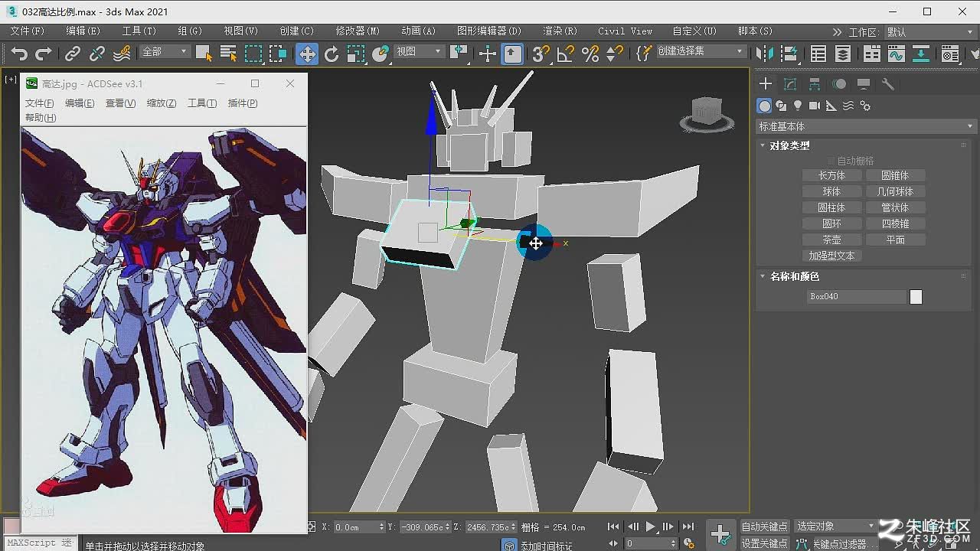
Task: Activate the Select and Scale tool
Action: 356,54
